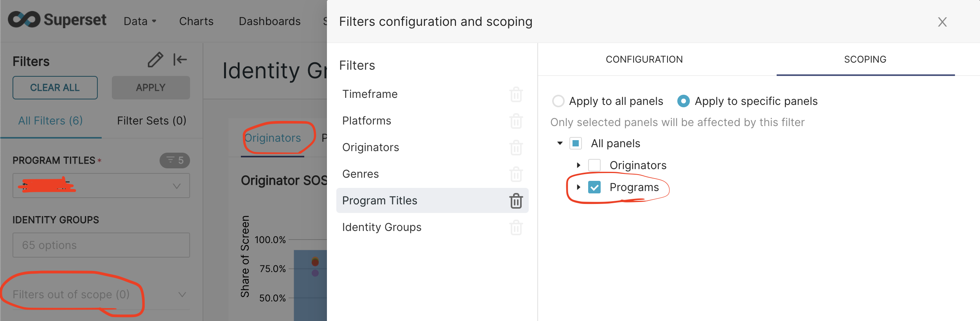Switch to the Configuration tab
The image size is (980, 321).
(644, 60)
